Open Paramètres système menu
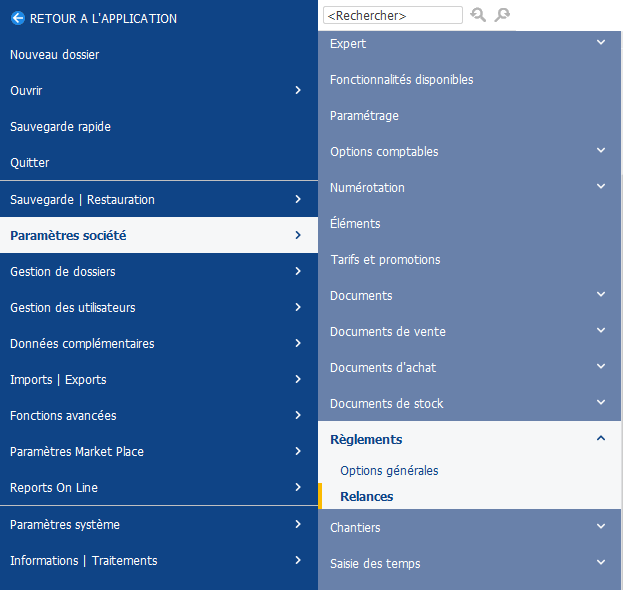 click(159, 524)
